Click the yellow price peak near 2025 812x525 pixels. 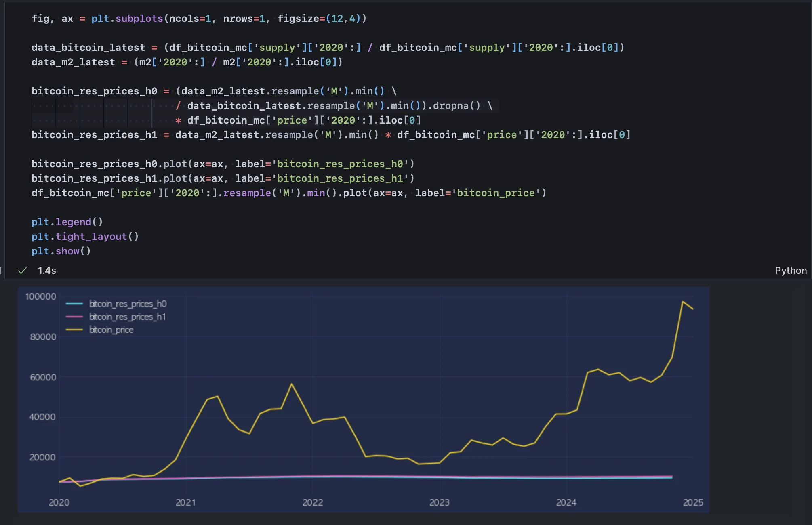(x=683, y=302)
